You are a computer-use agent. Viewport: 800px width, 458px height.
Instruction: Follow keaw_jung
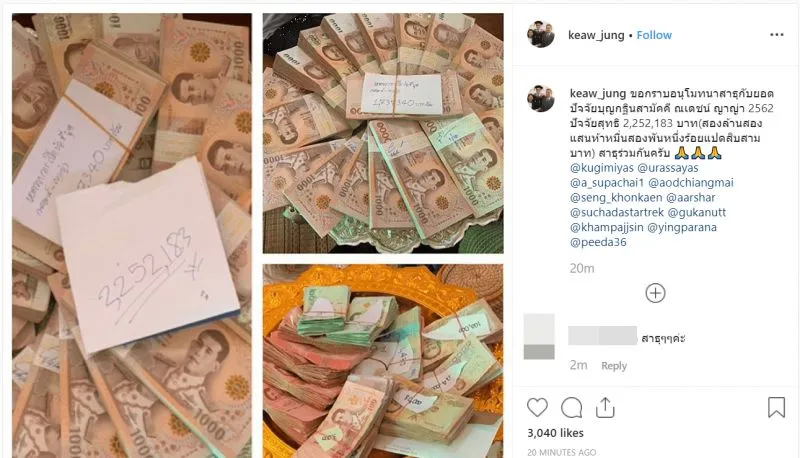pos(654,35)
